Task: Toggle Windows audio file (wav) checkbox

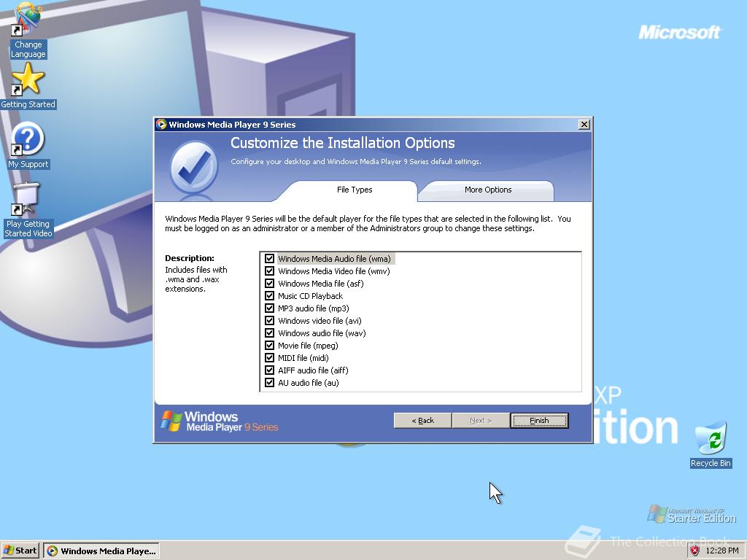Action: click(270, 332)
